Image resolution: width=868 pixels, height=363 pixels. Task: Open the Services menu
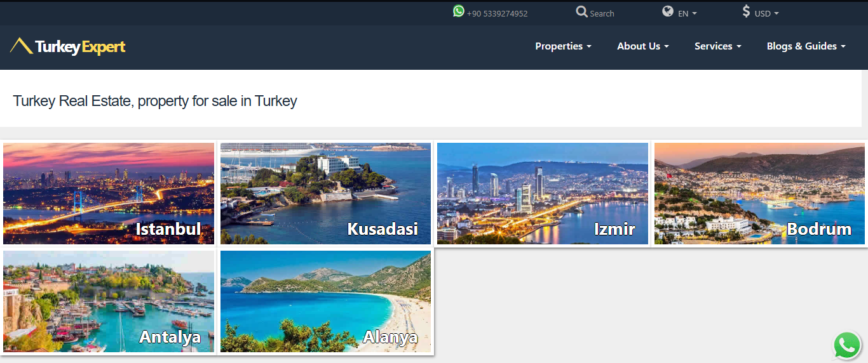pyautogui.click(x=717, y=46)
